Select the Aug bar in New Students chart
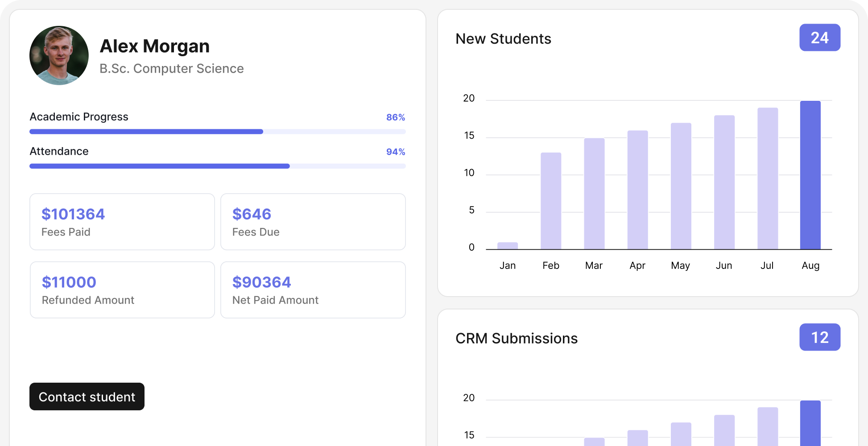 (810, 175)
